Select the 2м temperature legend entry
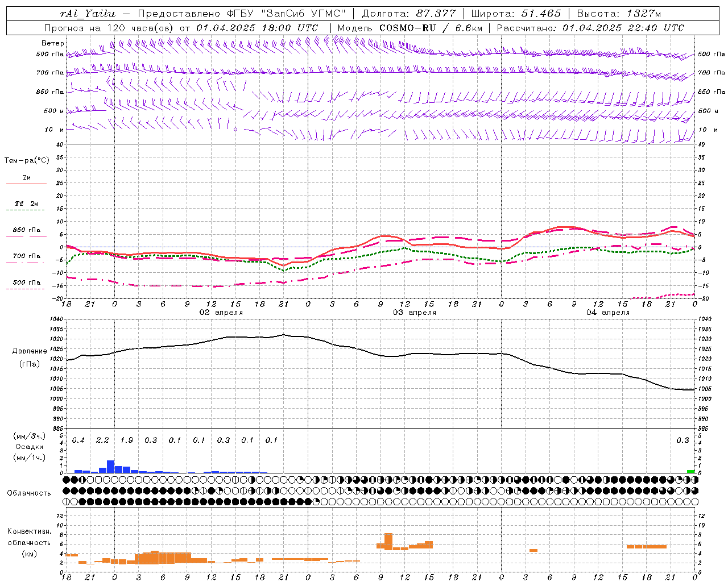The width and height of the screenshot is (728, 582). click(27, 178)
